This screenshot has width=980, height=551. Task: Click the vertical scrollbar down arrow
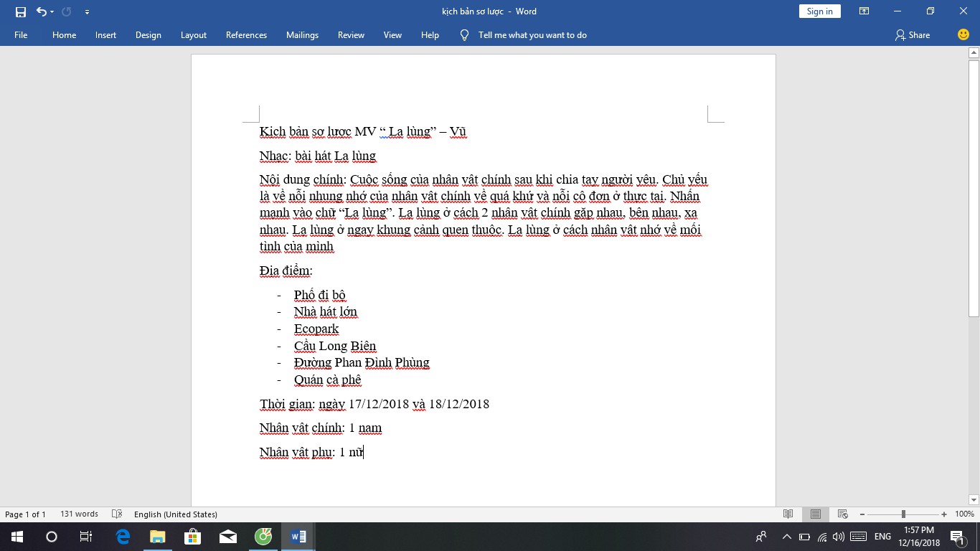[974, 499]
